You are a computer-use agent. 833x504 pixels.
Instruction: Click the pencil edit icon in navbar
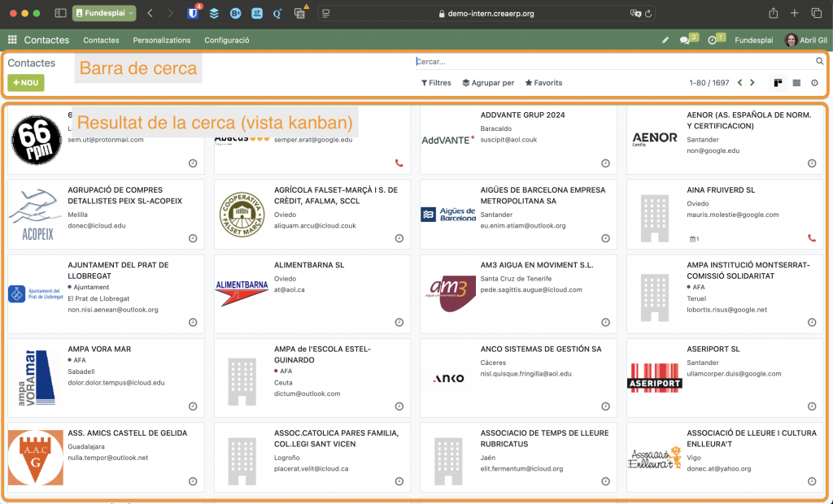click(x=665, y=40)
